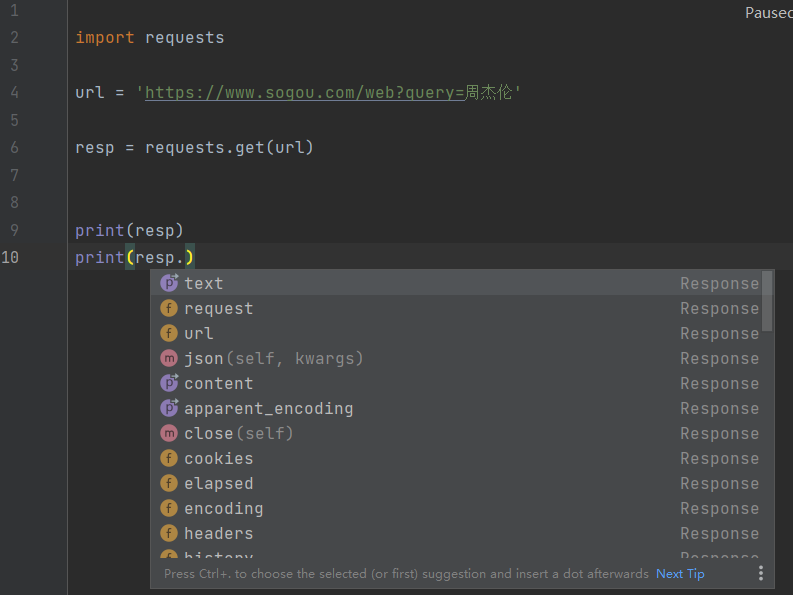The width and height of the screenshot is (793, 595).
Task: Click the field icon beside cookies
Action: [169, 458]
